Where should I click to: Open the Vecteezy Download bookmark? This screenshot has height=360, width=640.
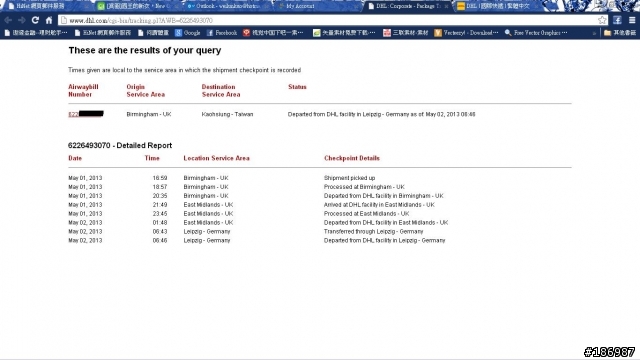pos(466,33)
